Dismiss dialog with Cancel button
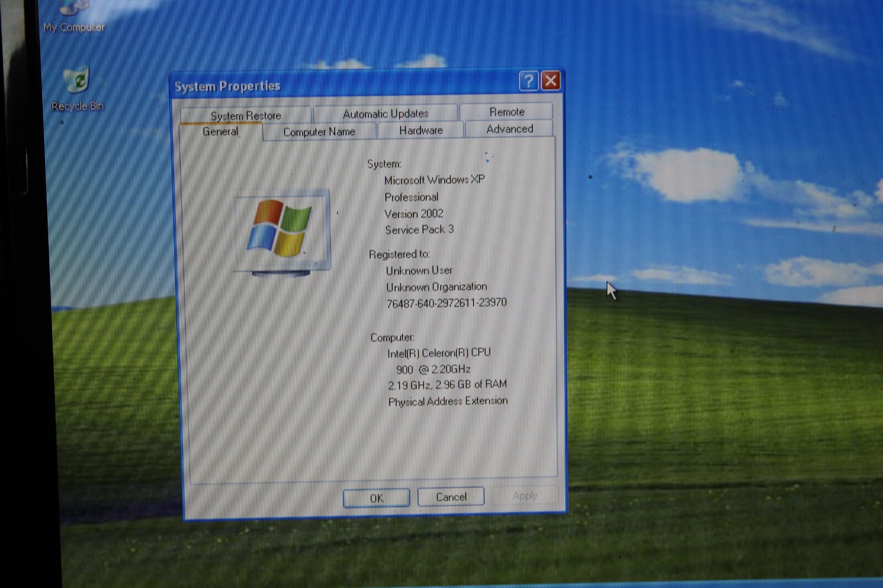Image resolution: width=883 pixels, height=588 pixels. tap(451, 497)
